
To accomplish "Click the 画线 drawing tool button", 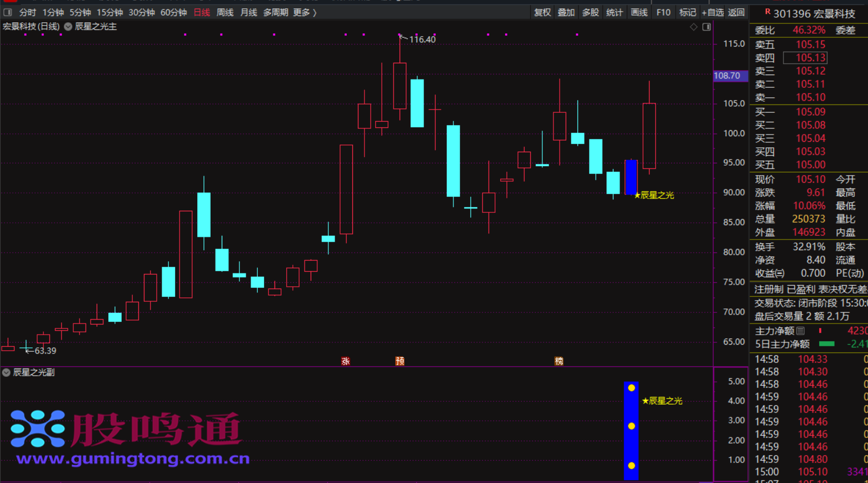I will pos(639,12).
